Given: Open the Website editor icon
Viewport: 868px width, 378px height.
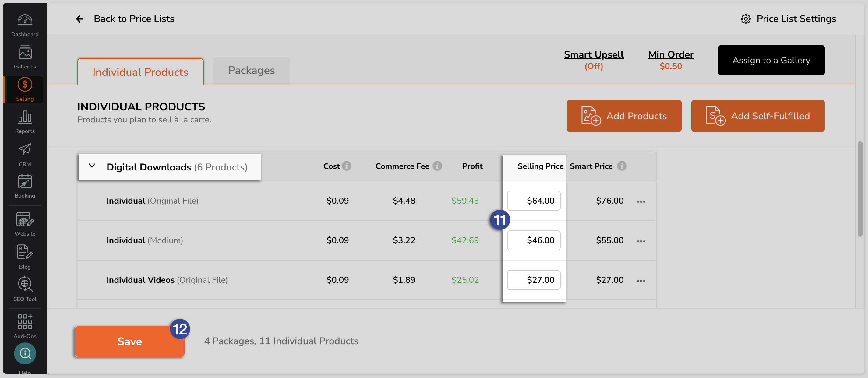Looking at the screenshot, I should pyautogui.click(x=25, y=219).
